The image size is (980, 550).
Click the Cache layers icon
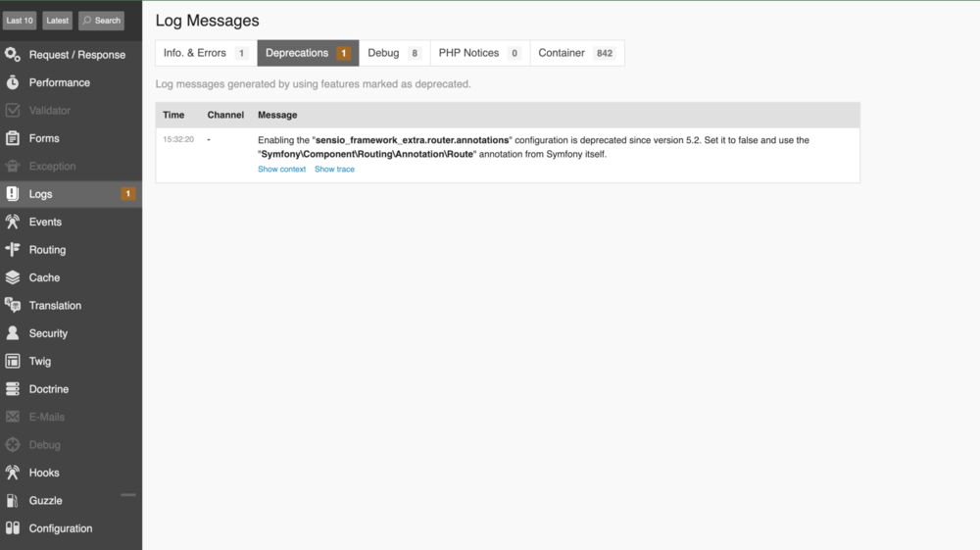13,277
